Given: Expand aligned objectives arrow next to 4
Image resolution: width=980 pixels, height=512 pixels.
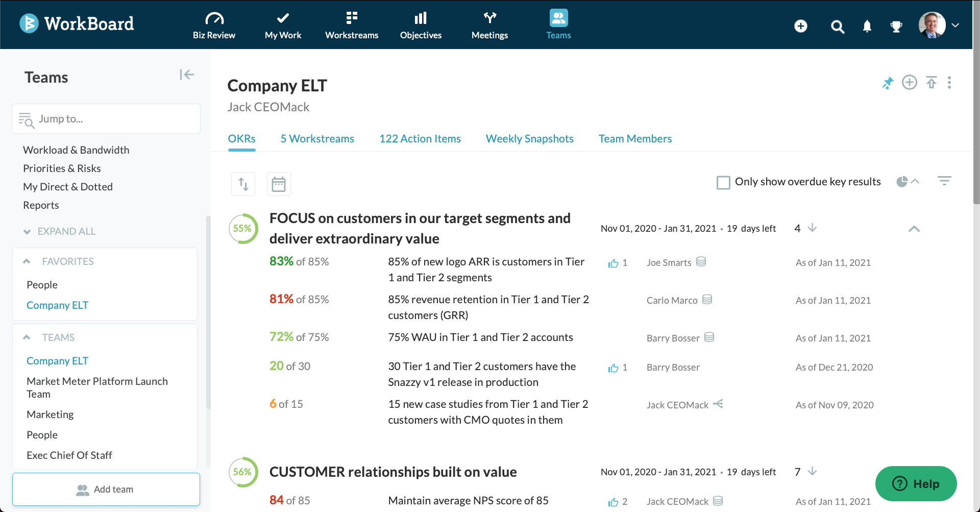Looking at the screenshot, I should (x=813, y=228).
